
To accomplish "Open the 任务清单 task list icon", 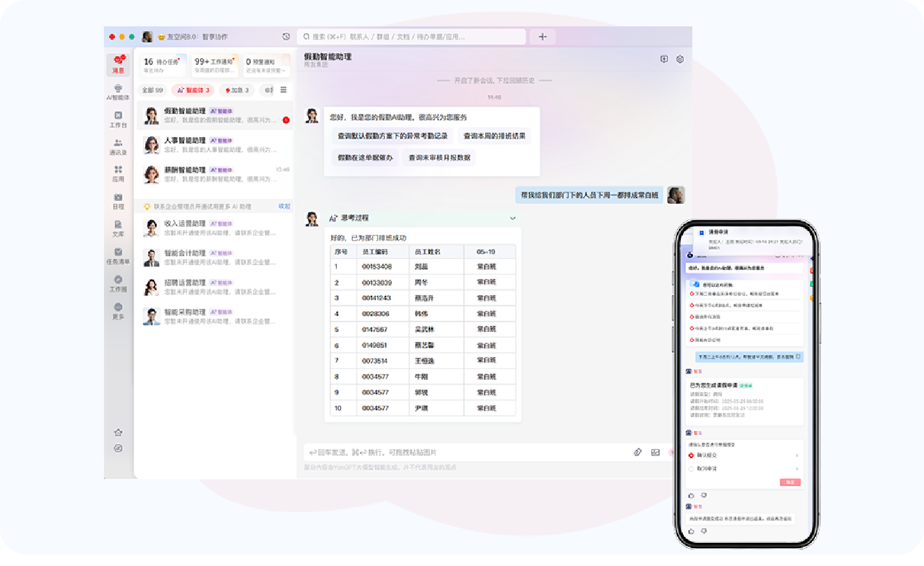I will 118,255.
